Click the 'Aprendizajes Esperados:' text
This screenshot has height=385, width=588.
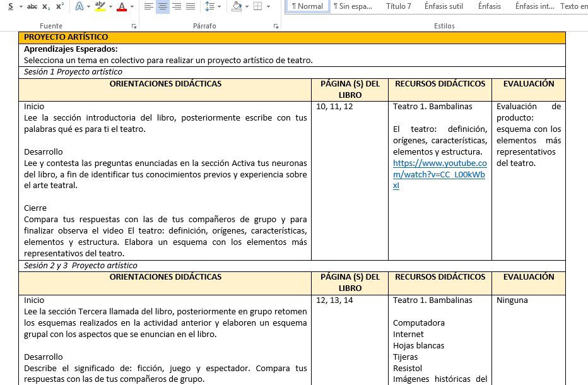71,49
